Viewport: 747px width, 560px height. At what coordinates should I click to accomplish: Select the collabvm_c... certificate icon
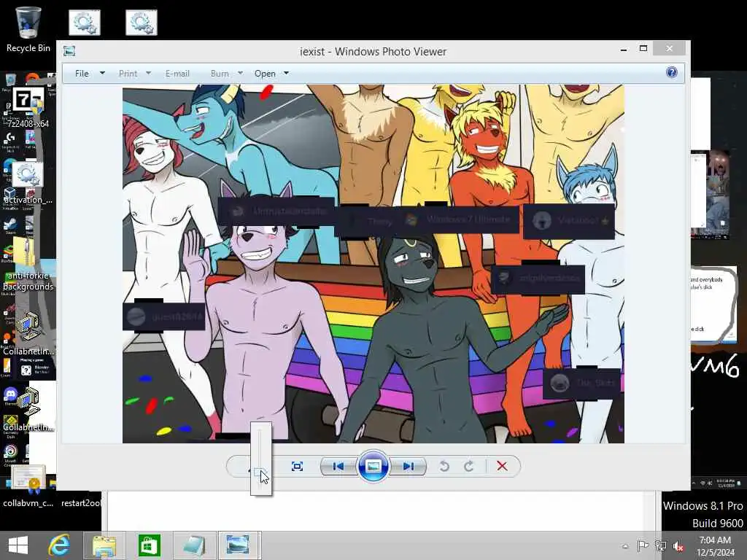coord(28,486)
